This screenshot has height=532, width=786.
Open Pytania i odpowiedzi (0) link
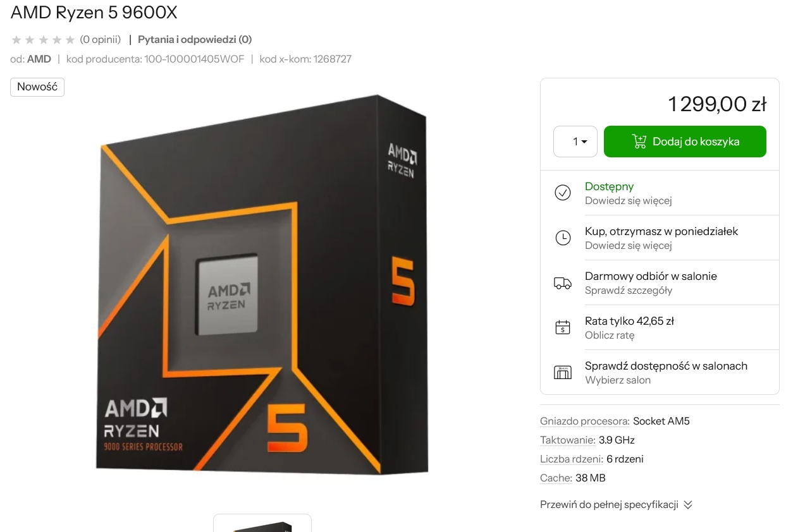pyautogui.click(x=195, y=40)
